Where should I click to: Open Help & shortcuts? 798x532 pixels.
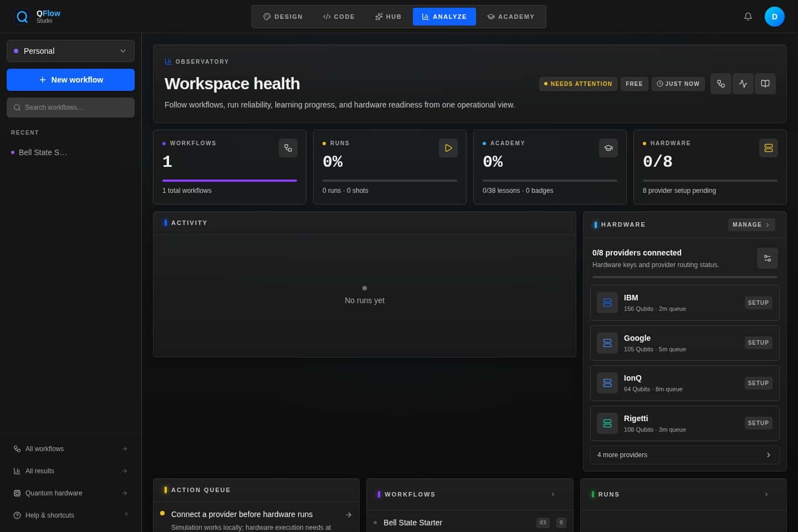(70, 515)
